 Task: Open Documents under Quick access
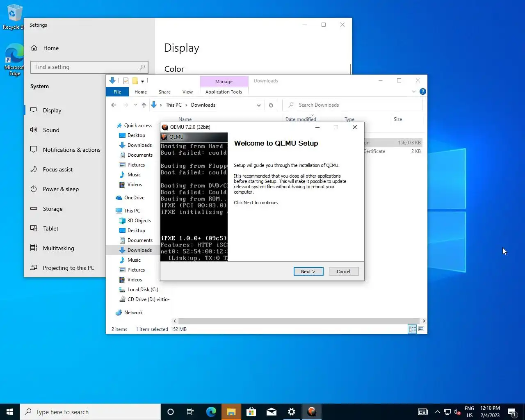pos(140,155)
